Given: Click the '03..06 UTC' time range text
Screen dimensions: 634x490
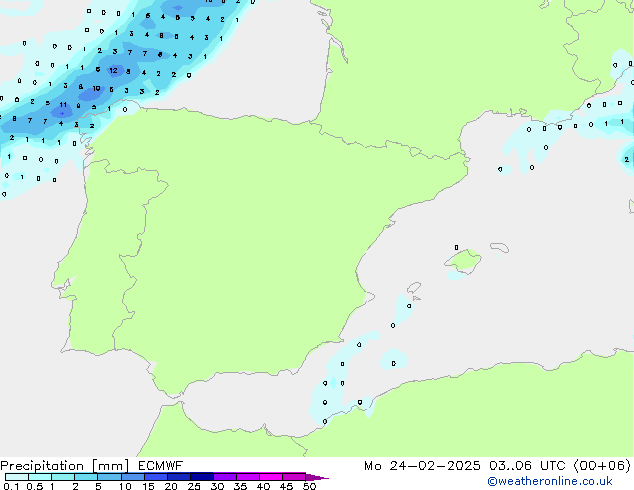Looking at the screenshot, I should [x=527, y=466].
